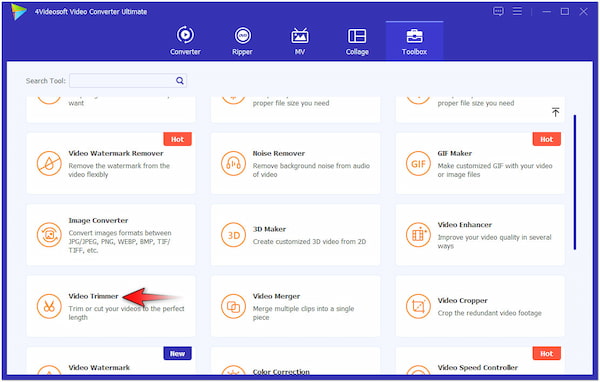Maximize the application window
This screenshot has width=600, height=382.
point(565,11)
